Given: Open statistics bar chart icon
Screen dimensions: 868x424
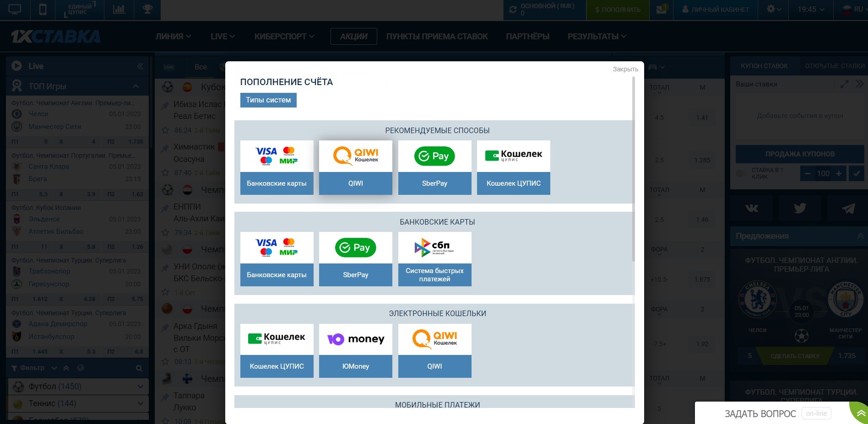Looking at the screenshot, I should click(x=119, y=10).
